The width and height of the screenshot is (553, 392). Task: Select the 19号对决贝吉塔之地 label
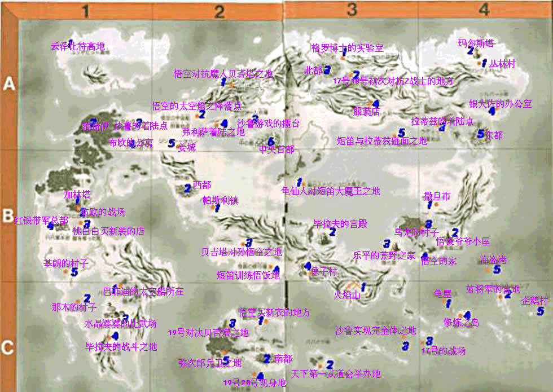(208, 333)
